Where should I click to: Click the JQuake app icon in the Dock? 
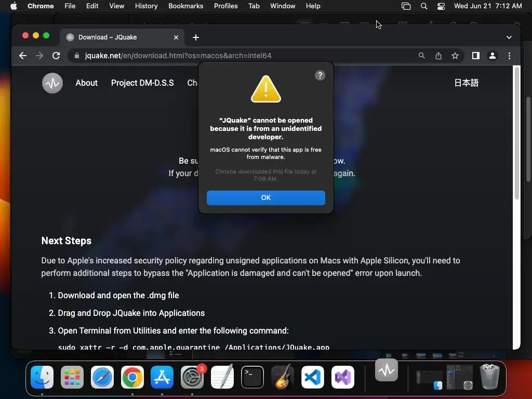pyautogui.click(x=387, y=370)
